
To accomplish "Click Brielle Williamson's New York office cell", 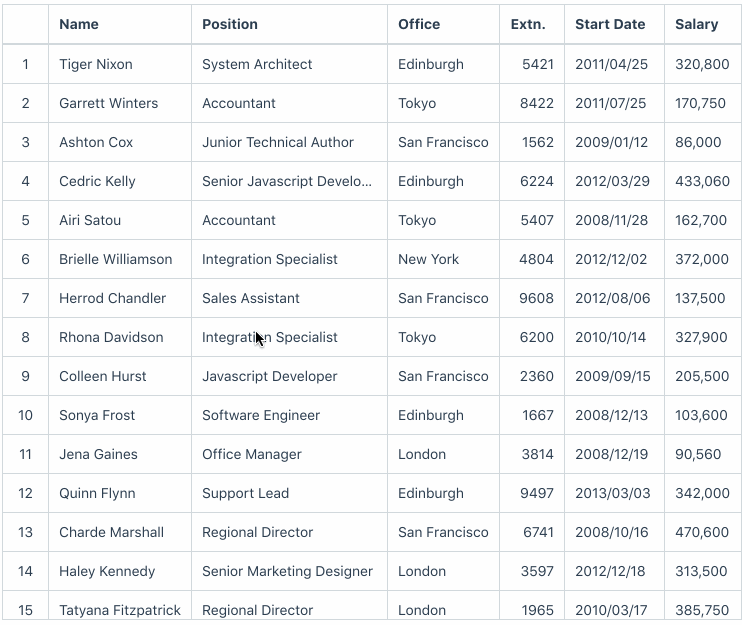I will (428, 259).
